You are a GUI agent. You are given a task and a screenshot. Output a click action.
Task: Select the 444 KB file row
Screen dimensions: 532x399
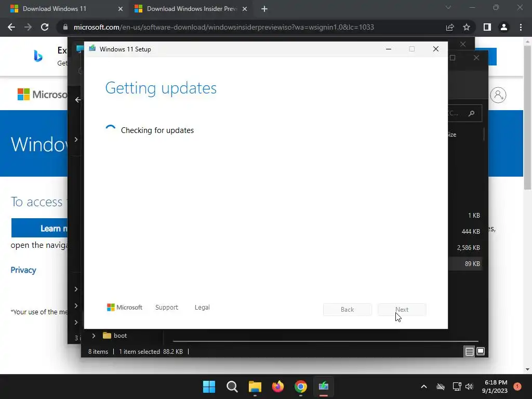[465, 231]
